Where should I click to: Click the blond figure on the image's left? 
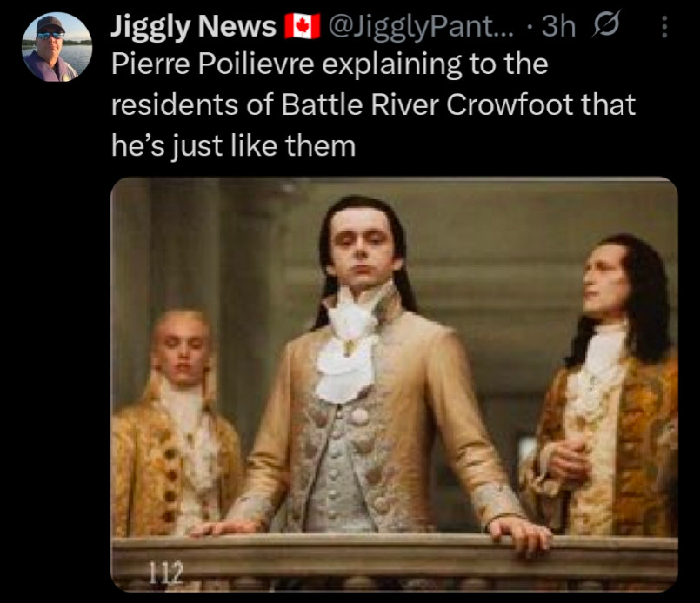click(x=177, y=422)
